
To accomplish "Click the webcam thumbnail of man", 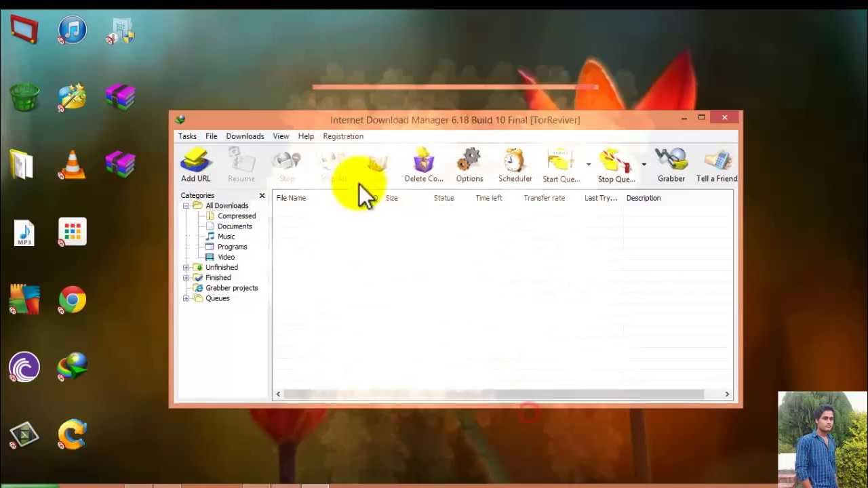I will [823, 439].
